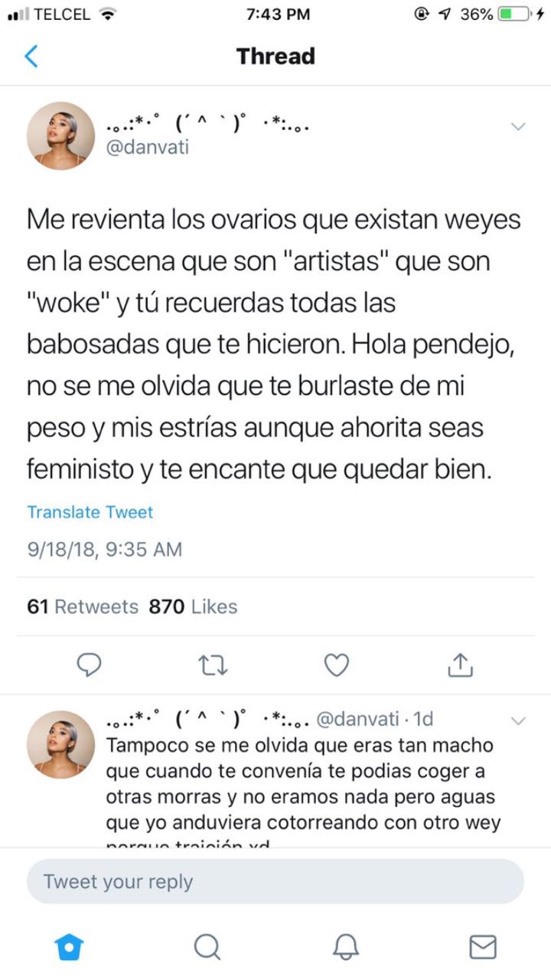
Task: Open the Search magnifier tab
Action: pos(207,948)
